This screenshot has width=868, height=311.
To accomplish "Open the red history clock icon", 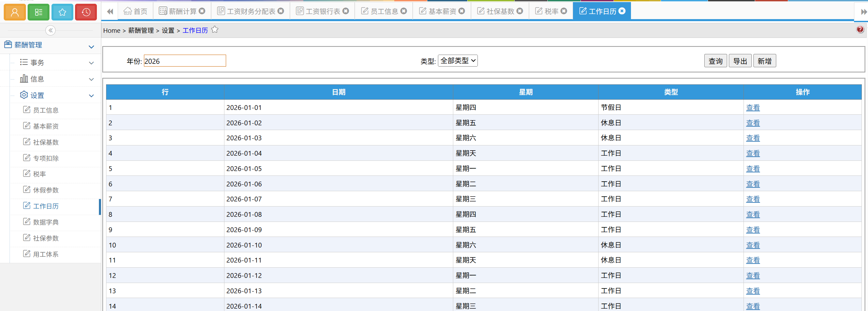I will (x=86, y=12).
